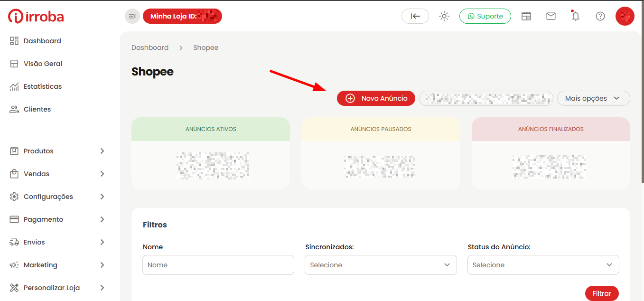Open the notifications bell

coord(576,16)
